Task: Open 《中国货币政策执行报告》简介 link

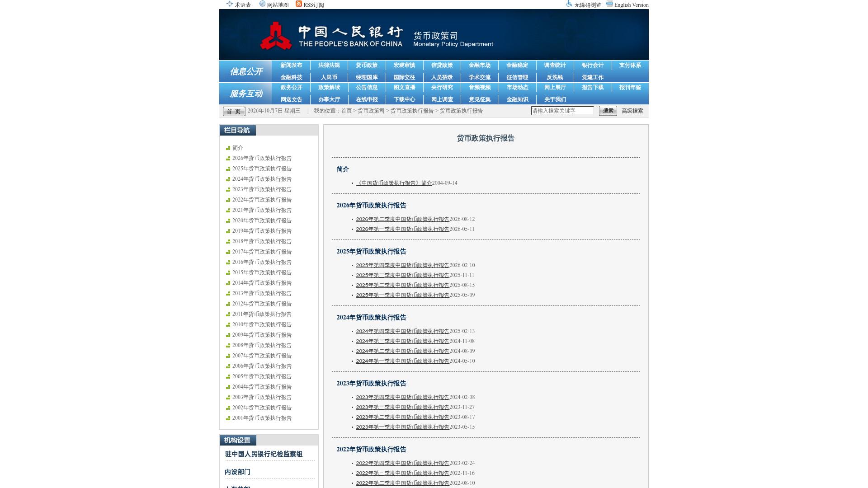Action: click(394, 183)
